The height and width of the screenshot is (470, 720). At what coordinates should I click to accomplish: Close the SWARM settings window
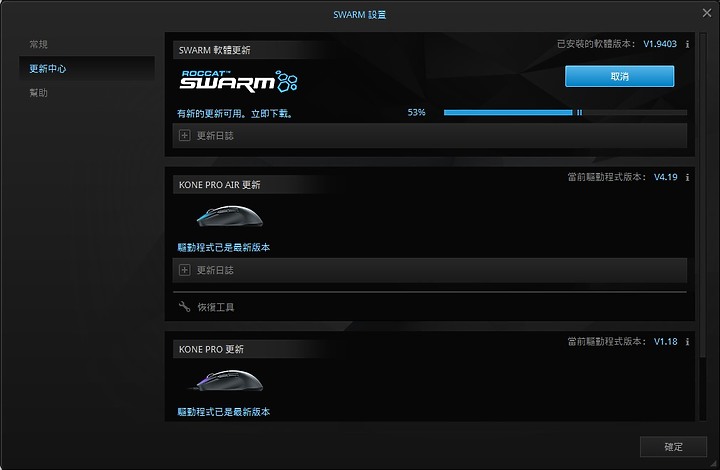(x=707, y=13)
